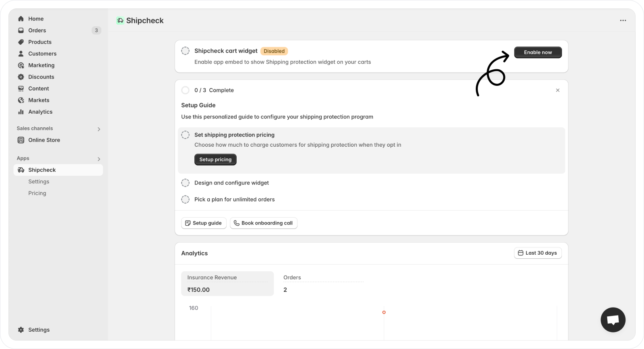Select Shipcheck app in sidebar
This screenshot has height=349, width=644.
(x=58, y=170)
